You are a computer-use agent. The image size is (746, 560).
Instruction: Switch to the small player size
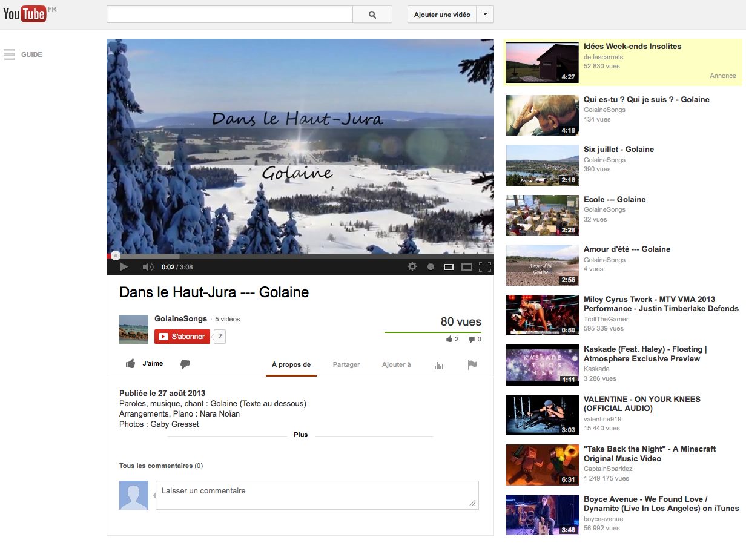coord(449,266)
